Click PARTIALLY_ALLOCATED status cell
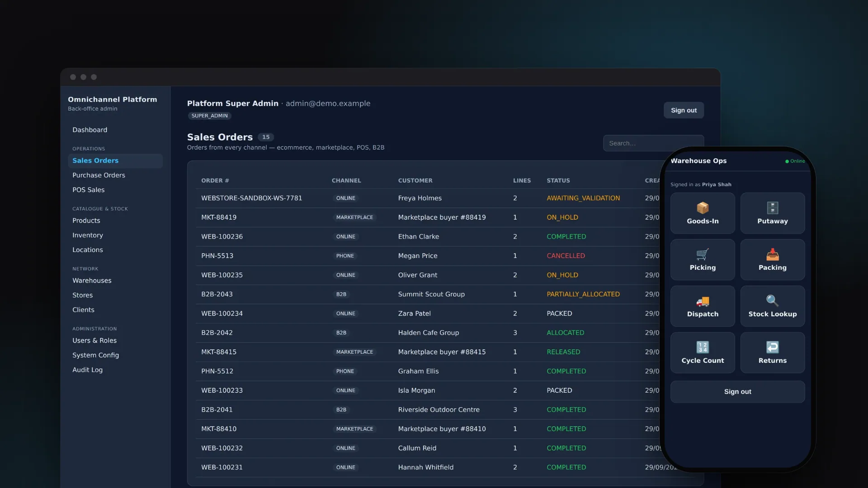This screenshot has height=488, width=868. pyautogui.click(x=583, y=294)
